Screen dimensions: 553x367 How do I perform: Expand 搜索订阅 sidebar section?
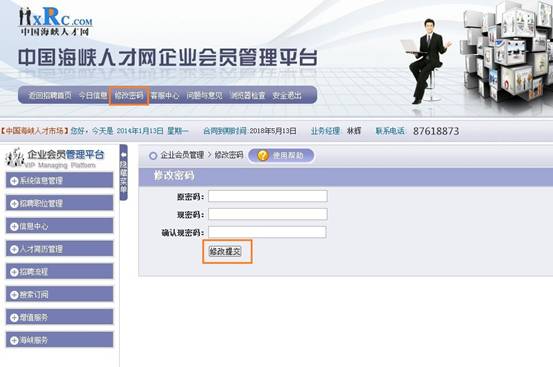click(60, 294)
